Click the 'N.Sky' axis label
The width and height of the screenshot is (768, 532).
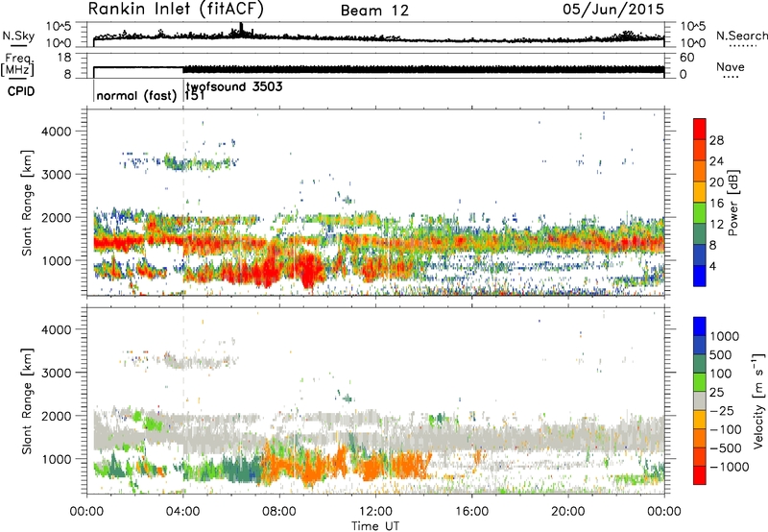tap(18, 36)
